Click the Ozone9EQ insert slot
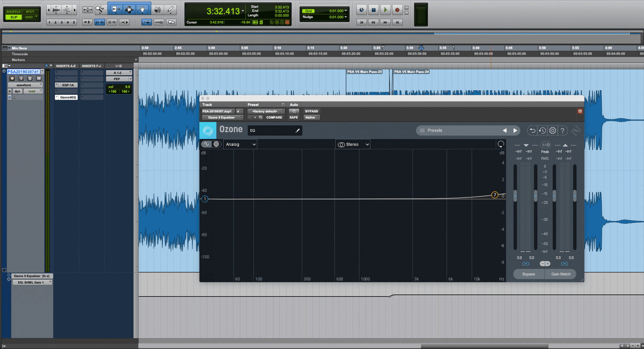The width and height of the screenshot is (644, 349). (x=66, y=97)
